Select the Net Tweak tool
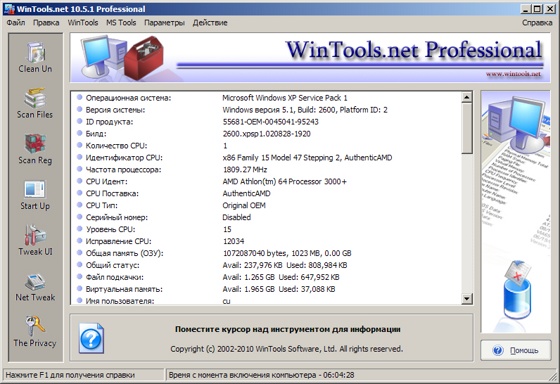The height and width of the screenshot is (384, 560). 35,287
